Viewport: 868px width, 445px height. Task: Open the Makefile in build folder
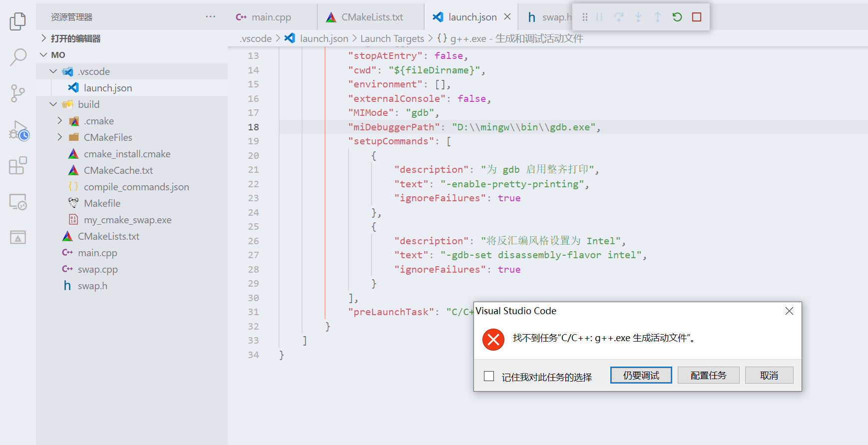[x=132, y=203]
